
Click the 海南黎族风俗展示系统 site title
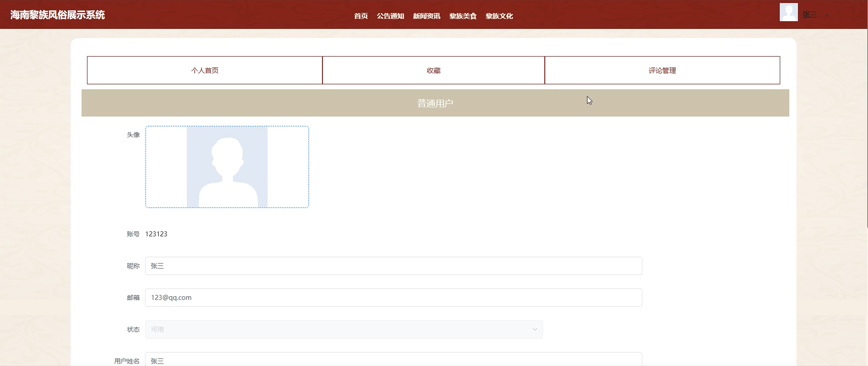pos(58,15)
